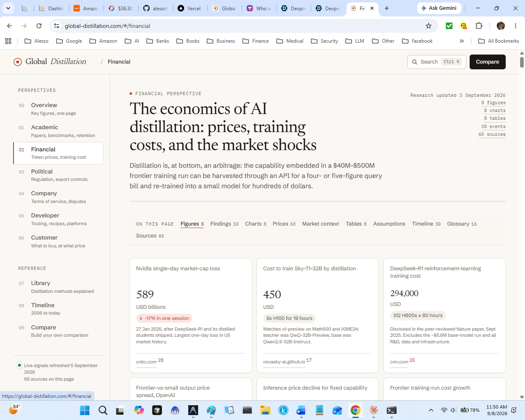Select the Timeline 30 page tab
Image resolution: width=525 pixels, height=420 pixels.
pos(426,224)
